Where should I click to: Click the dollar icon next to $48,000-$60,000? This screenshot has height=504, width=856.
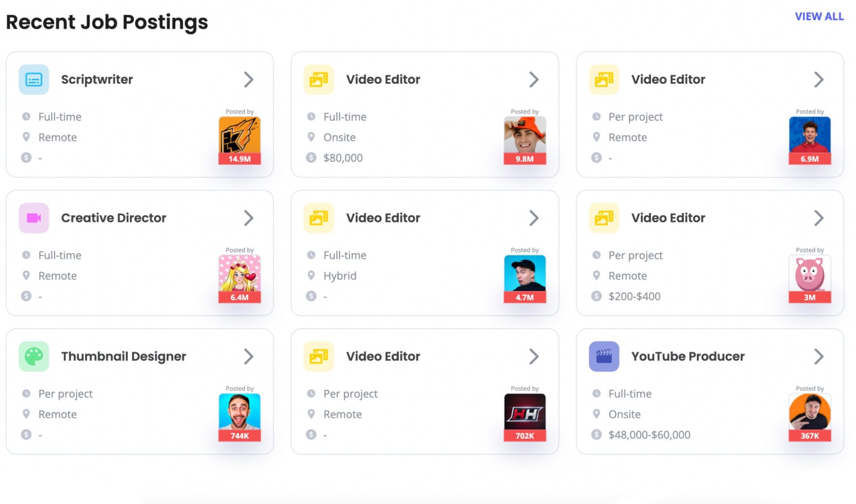tap(596, 434)
